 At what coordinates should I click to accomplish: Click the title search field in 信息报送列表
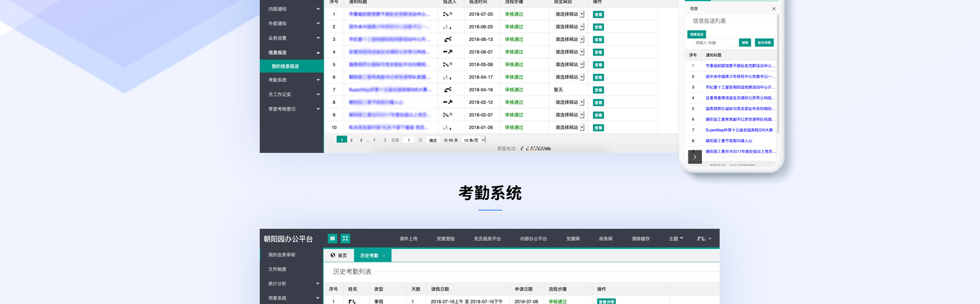714,43
